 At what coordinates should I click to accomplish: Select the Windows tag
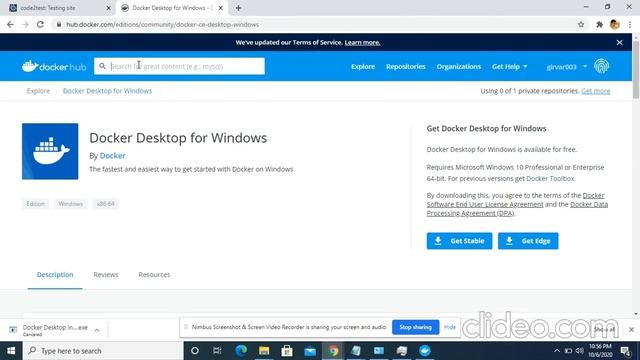pyautogui.click(x=71, y=204)
